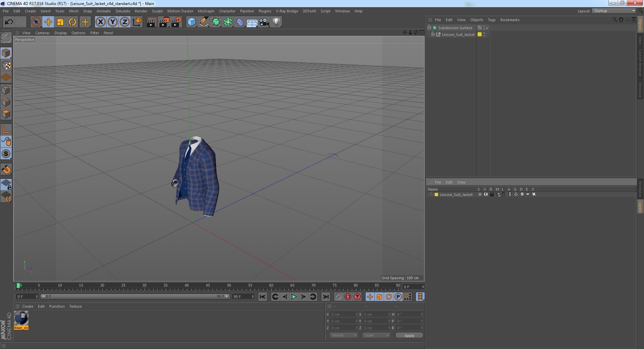The height and width of the screenshot is (349, 644).
Task: Click Leisure_Suit_Jacket yellow layer swatch
Action: tap(480, 34)
